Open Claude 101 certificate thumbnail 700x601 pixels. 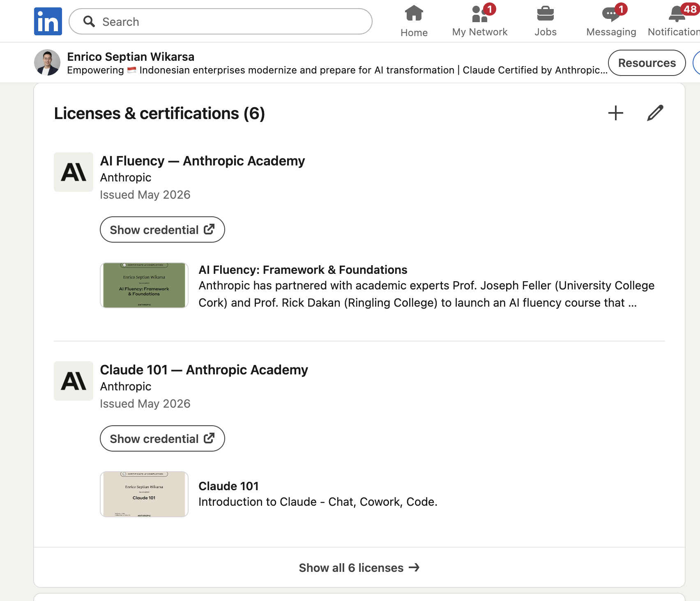(x=144, y=494)
